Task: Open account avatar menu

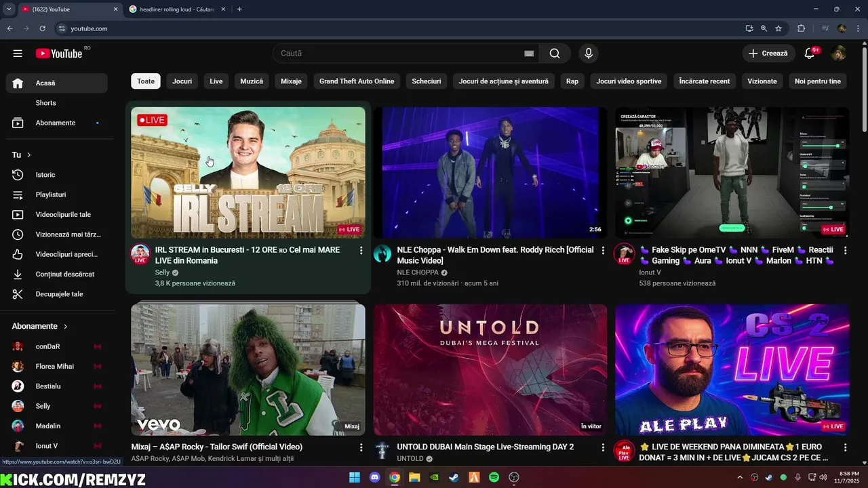Action: click(839, 54)
